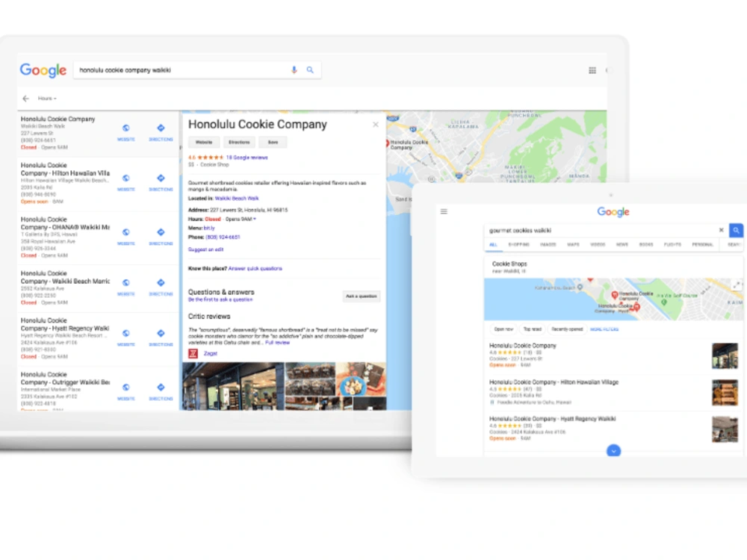Screen dimensions: 747x560
Task: Open the Hyatt Regency Waikiki result thumbnail
Action: 725,429
